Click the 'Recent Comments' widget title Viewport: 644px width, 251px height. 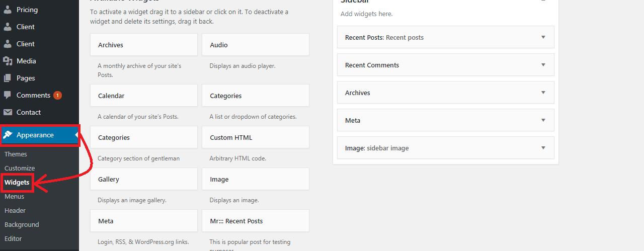[x=372, y=65]
